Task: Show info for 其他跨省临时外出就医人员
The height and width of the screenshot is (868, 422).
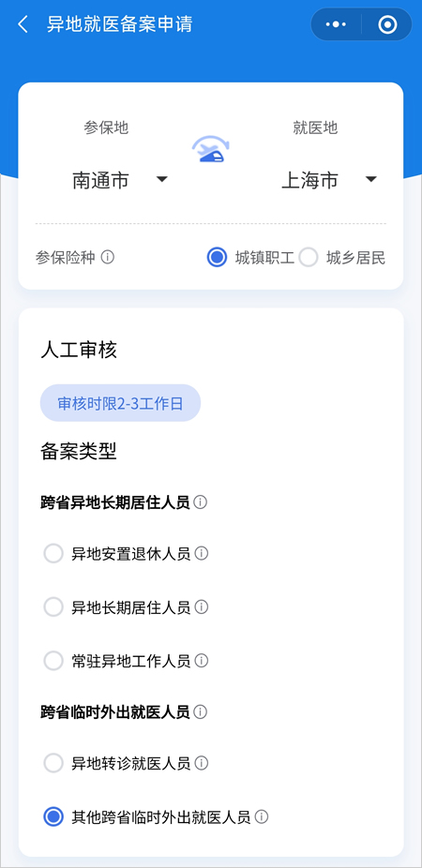Action: pos(262,816)
